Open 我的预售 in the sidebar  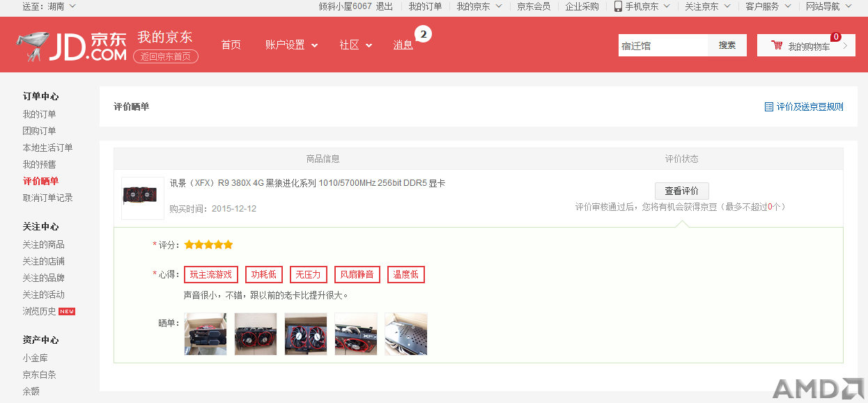point(40,164)
